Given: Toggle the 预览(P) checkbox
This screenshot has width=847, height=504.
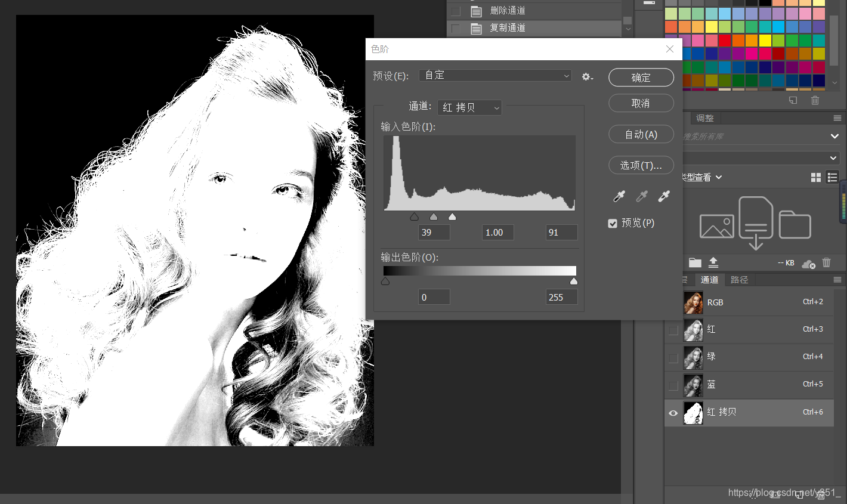Looking at the screenshot, I should [x=613, y=223].
